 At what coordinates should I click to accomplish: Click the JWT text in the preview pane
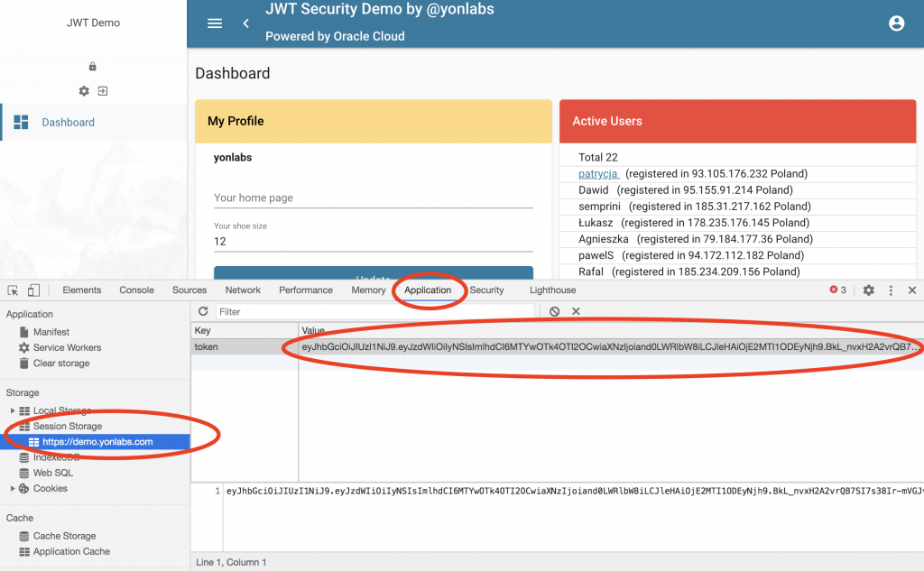tap(575, 491)
